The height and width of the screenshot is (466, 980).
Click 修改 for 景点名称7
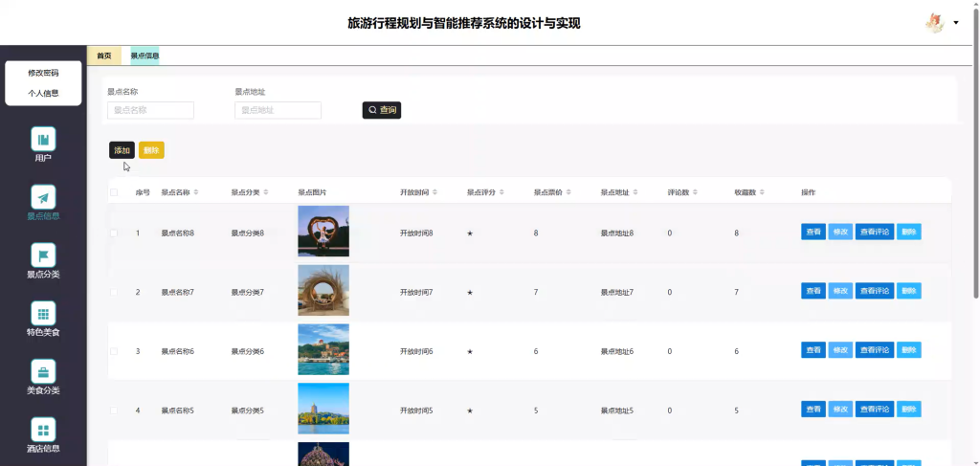(840, 291)
